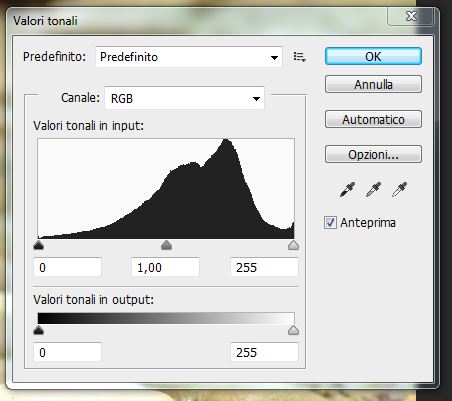The height and width of the screenshot is (401, 452).
Task: Click the output white slider handle
Action: [293, 330]
